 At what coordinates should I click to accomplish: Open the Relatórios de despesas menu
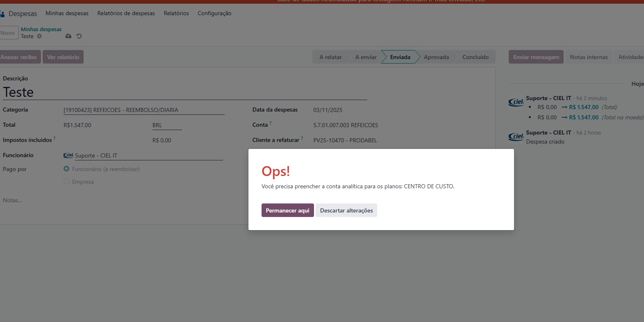coord(126,13)
